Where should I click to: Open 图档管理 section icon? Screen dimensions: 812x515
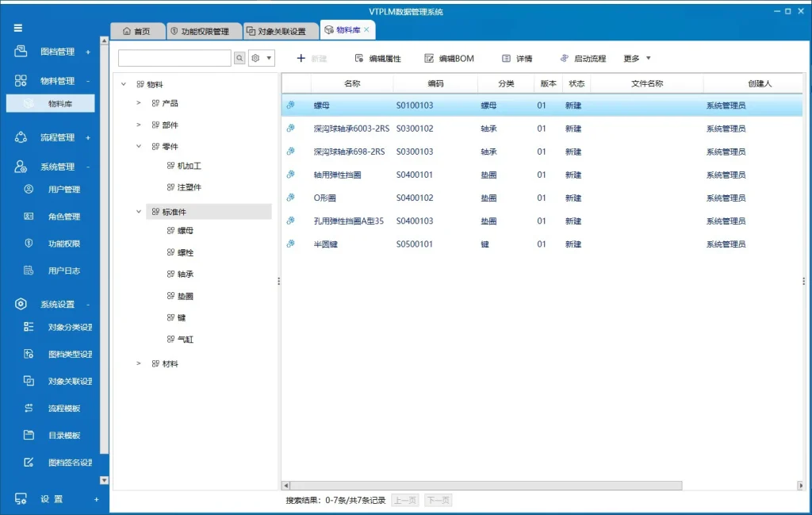(x=21, y=52)
